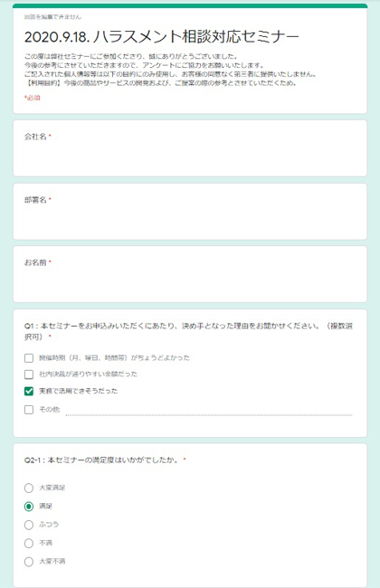
Task: Click the Q2-1 satisfaction question text
Action: coord(101,460)
